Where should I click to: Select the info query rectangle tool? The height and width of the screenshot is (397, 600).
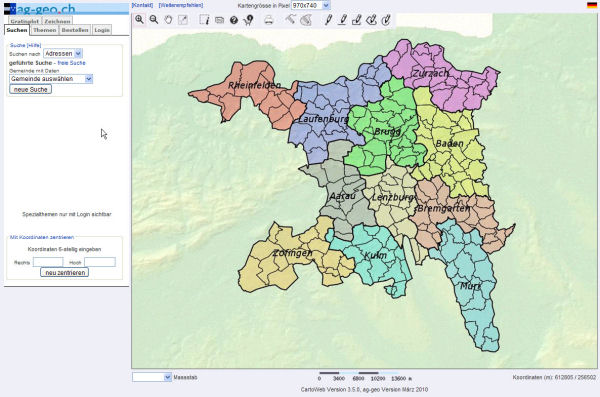[x=204, y=20]
